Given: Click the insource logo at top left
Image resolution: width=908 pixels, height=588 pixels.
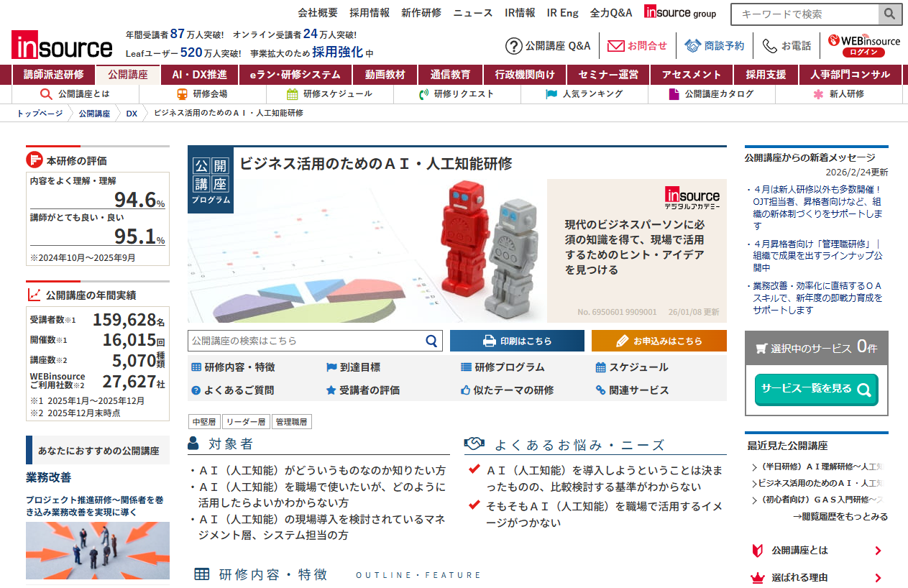Looking at the screenshot, I should click(x=62, y=45).
